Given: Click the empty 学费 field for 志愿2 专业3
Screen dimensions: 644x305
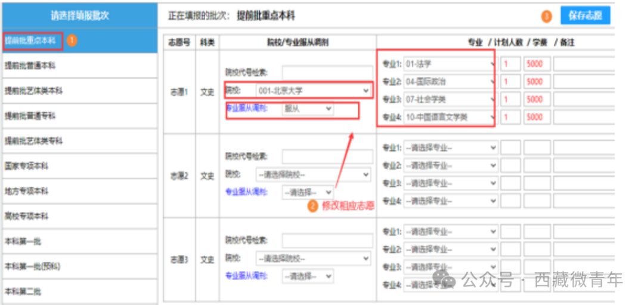Looking at the screenshot, I should [x=537, y=183].
